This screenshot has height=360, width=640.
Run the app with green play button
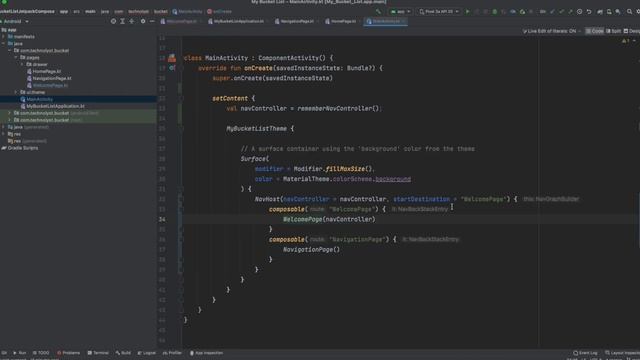[x=467, y=11]
